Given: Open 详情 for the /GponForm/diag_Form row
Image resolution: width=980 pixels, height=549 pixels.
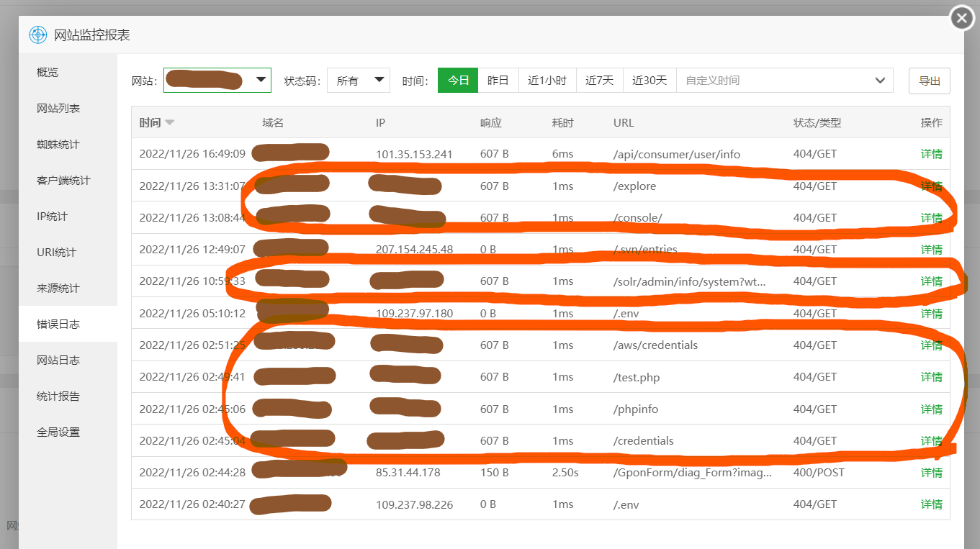Looking at the screenshot, I should click(931, 473).
